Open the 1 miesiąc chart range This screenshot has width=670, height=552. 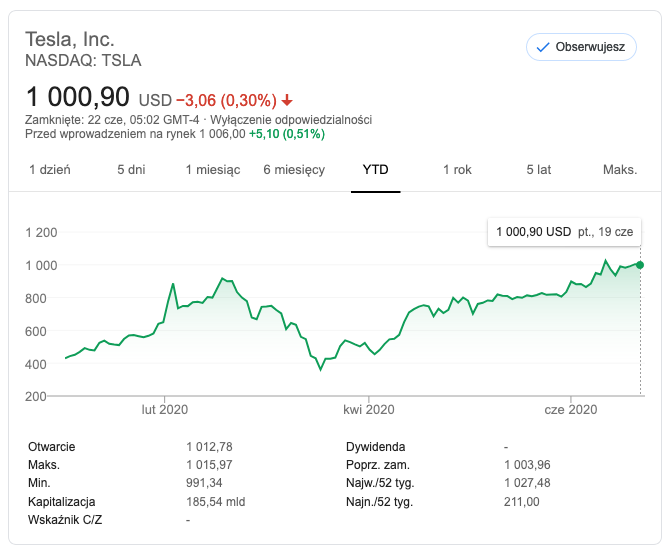(213, 170)
